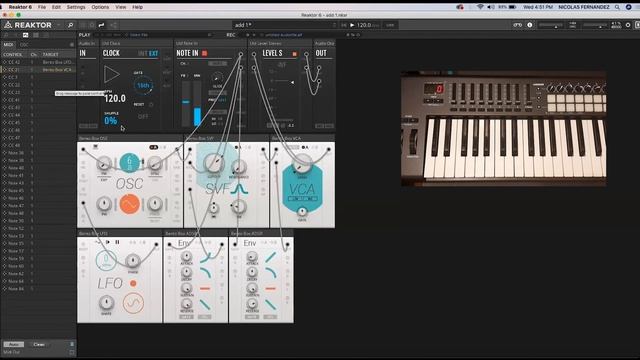Click the OSC top-left FM knob
The image size is (640, 360).
104,164
